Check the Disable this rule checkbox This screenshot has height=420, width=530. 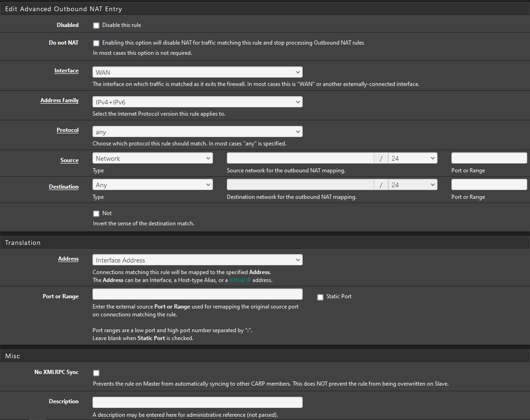tap(96, 26)
